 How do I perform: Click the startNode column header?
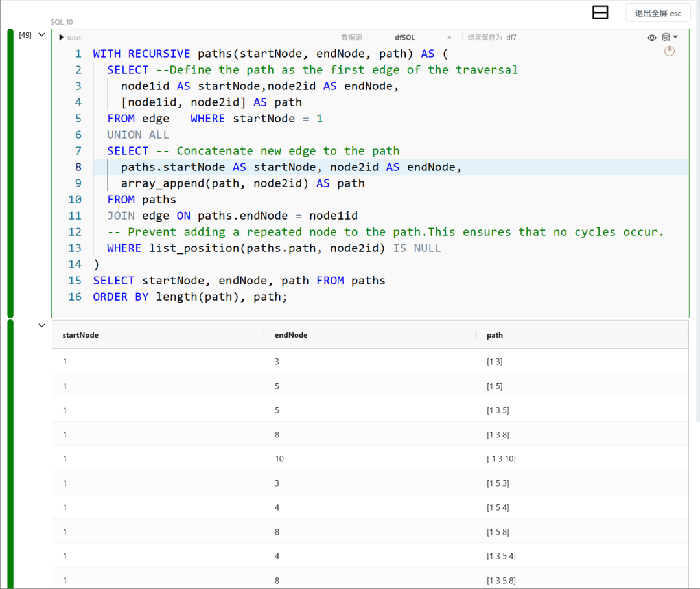pos(80,335)
